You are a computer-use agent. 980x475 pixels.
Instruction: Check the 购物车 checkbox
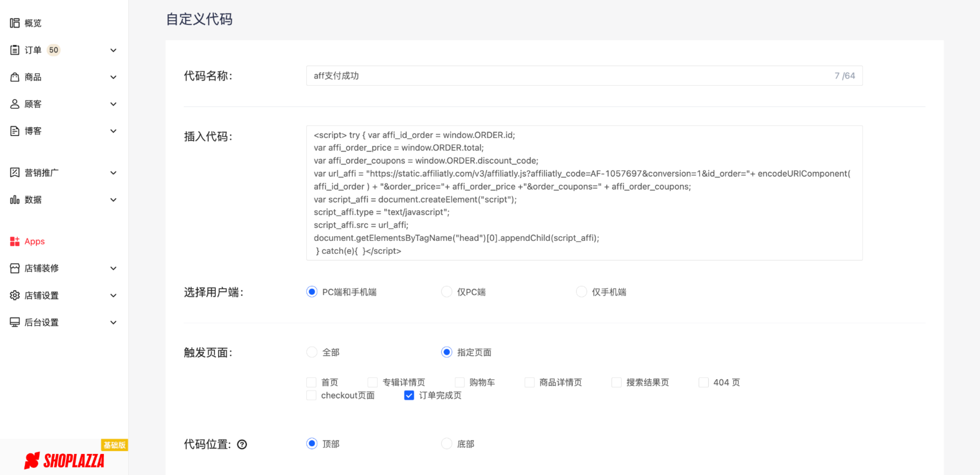point(460,382)
